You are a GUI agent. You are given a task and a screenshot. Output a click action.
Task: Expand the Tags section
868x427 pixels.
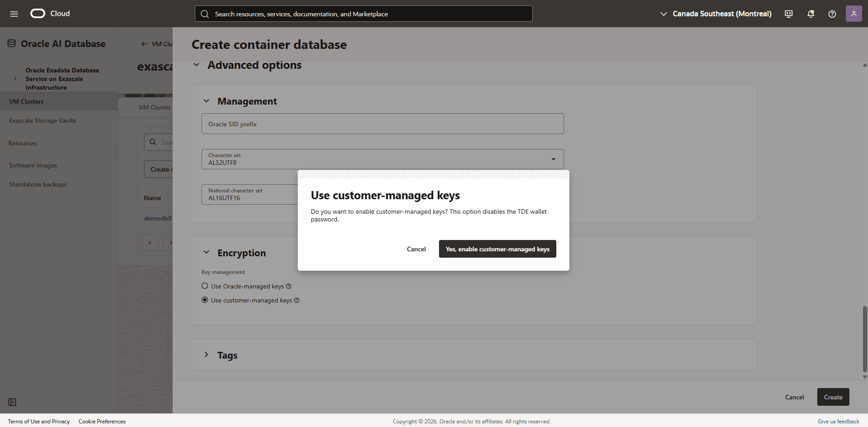click(206, 355)
